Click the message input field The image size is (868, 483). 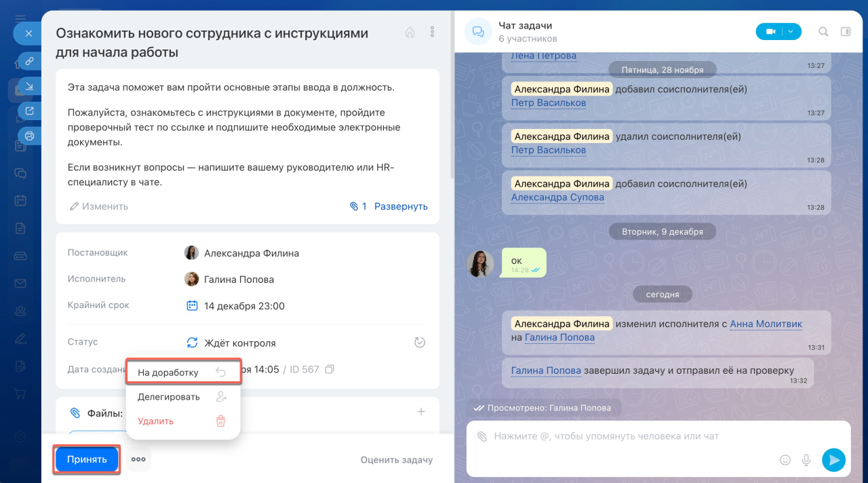tap(624, 436)
